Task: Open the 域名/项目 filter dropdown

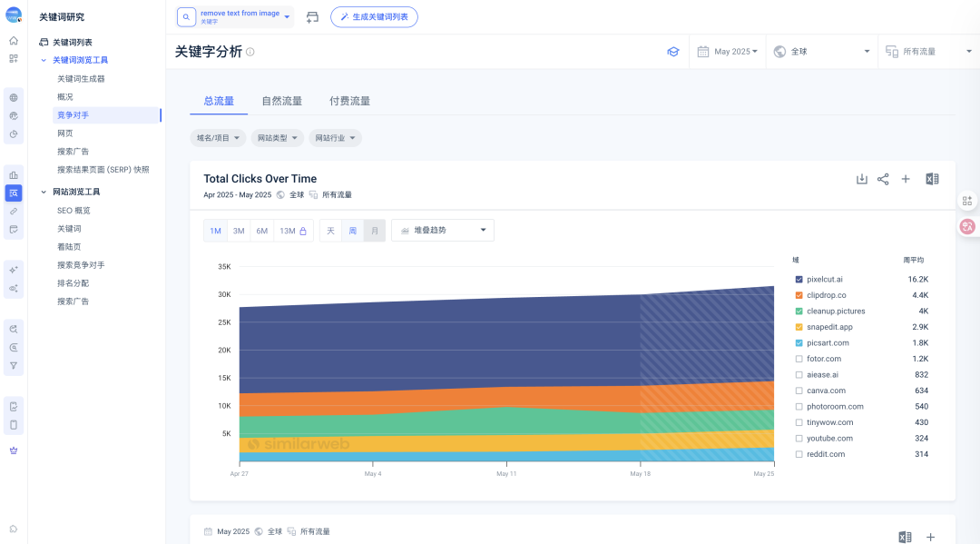Action: coord(218,138)
